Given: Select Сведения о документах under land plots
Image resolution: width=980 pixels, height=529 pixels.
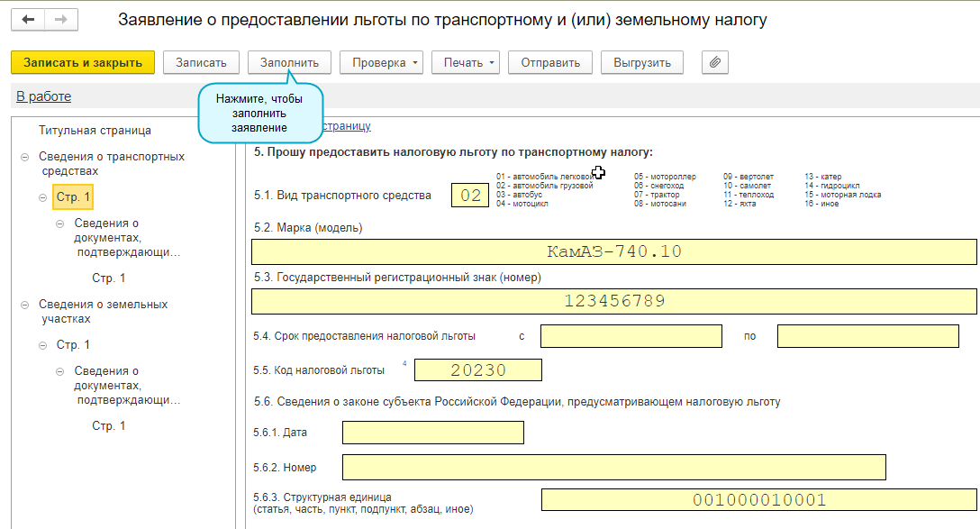Looking at the screenshot, I should click(x=127, y=385).
